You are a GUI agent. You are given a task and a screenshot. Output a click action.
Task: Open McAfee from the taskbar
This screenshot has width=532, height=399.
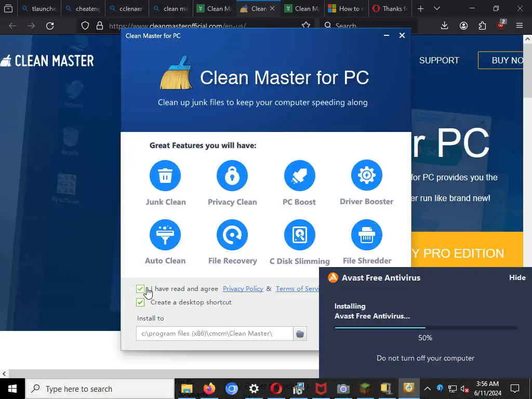[x=321, y=389]
